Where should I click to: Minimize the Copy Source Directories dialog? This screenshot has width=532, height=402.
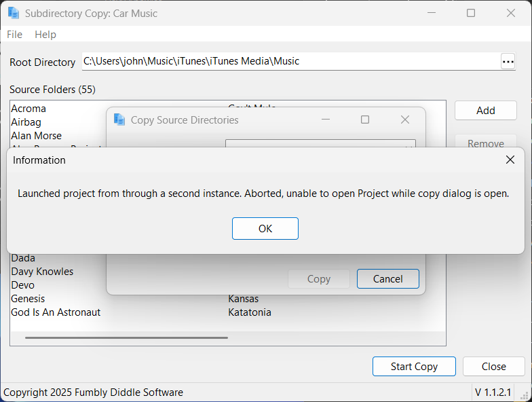coord(326,120)
